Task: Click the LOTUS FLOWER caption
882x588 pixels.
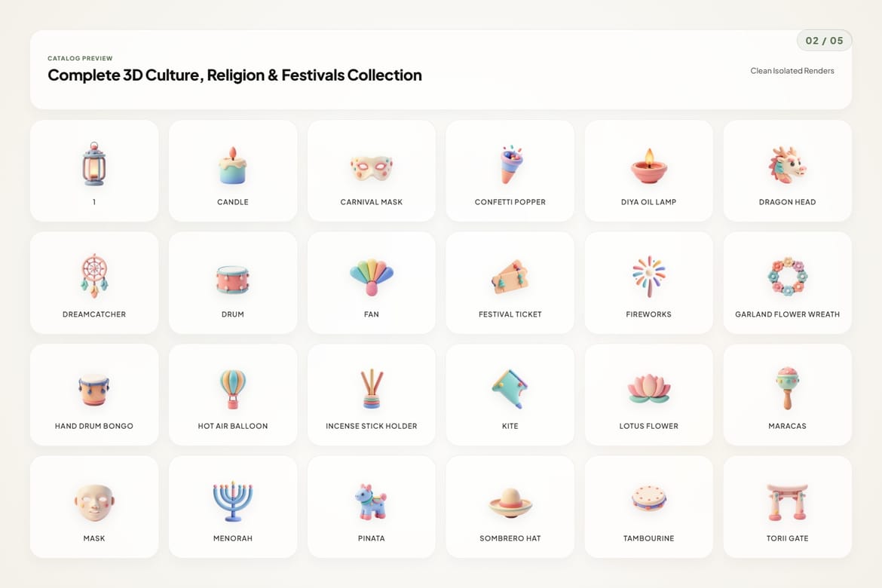Action: pos(648,426)
